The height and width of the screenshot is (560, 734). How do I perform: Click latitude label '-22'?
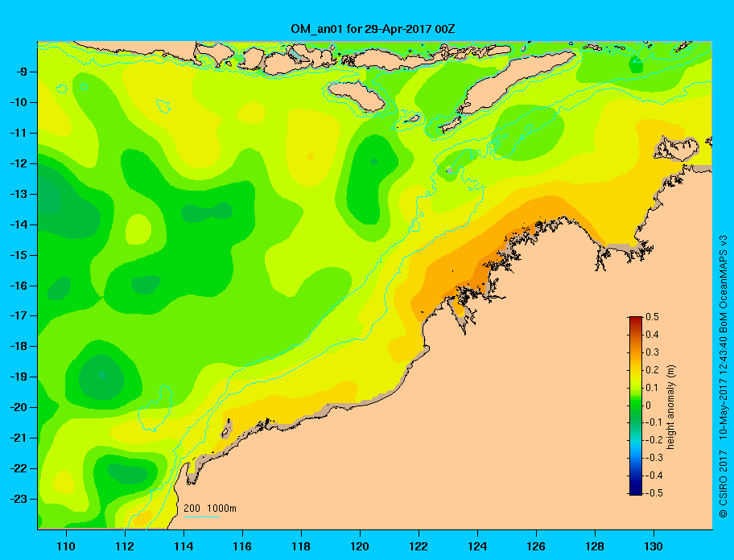pyautogui.click(x=18, y=468)
